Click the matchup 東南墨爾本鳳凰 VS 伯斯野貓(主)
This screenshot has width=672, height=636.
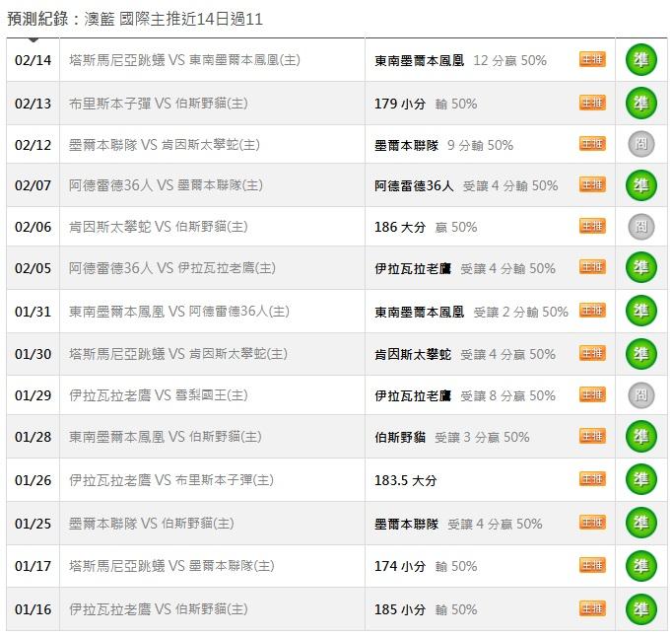166,437
